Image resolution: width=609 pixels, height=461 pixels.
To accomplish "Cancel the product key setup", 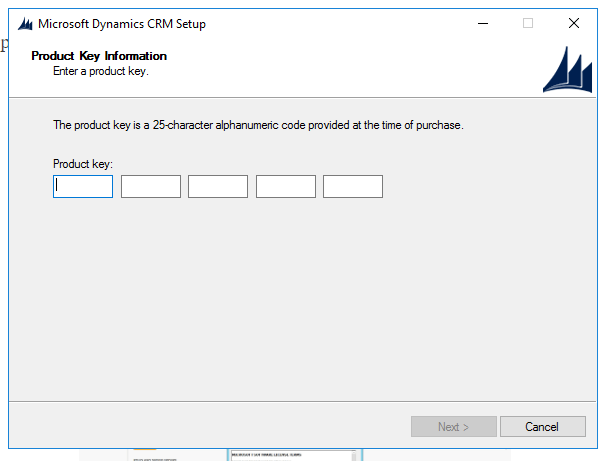I will coord(542,427).
